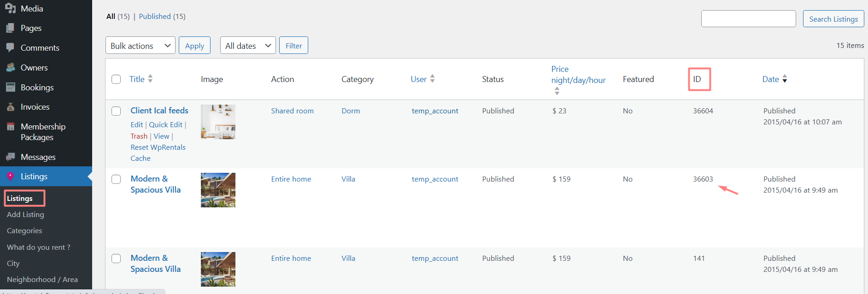Click the Comments speech bubble icon
The image size is (868, 294).
coord(10,47)
